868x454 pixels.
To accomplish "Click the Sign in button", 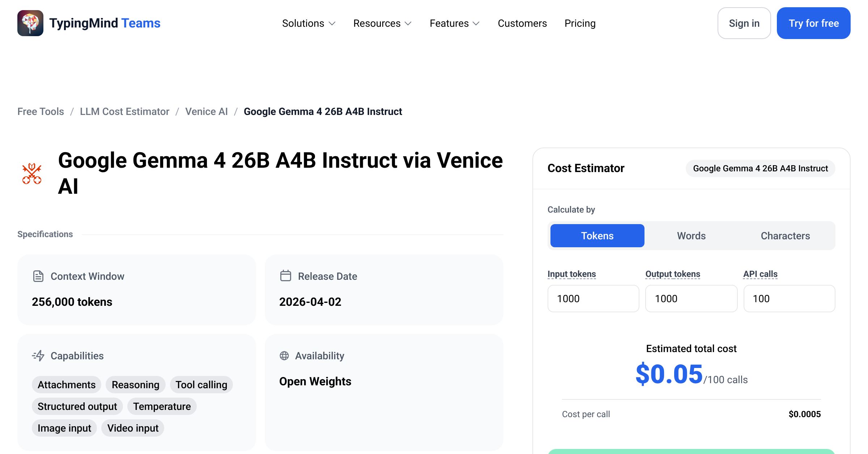I will [744, 23].
